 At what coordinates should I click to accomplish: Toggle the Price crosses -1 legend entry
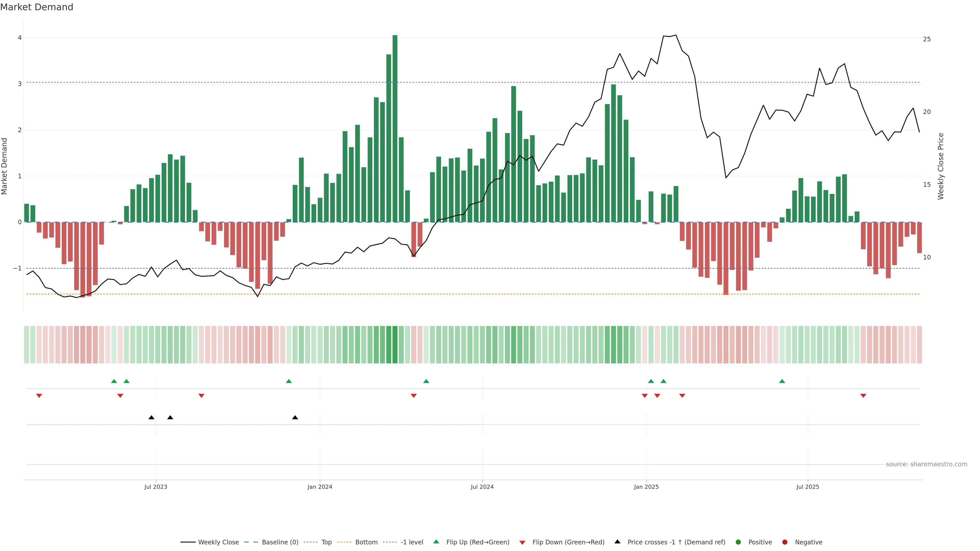(x=676, y=542)
